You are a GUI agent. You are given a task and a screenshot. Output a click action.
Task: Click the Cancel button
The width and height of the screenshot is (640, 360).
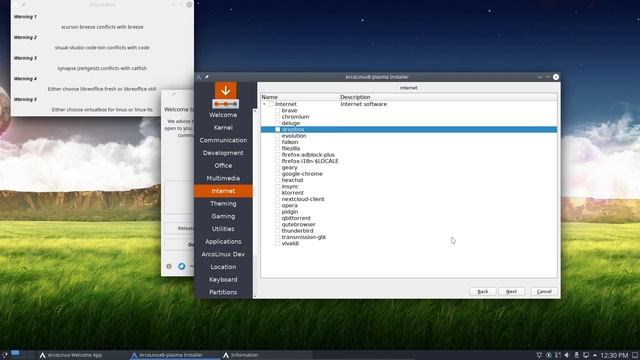[544, 291]
